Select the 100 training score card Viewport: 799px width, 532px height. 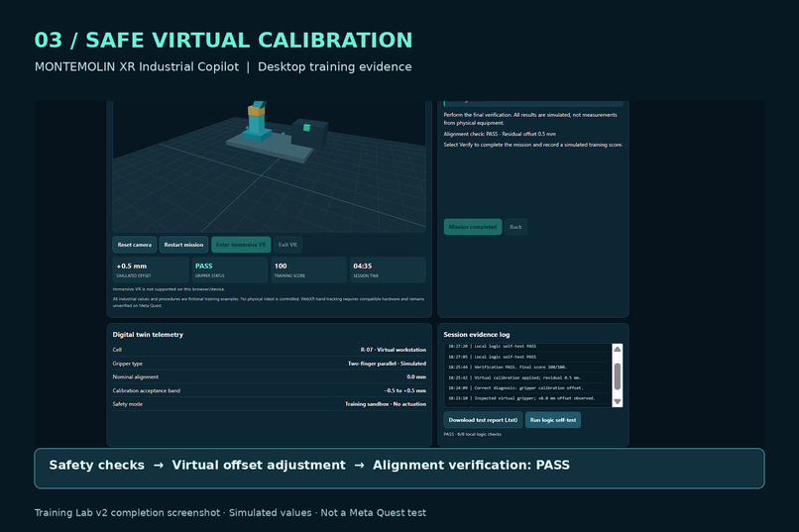pos(308,269)
